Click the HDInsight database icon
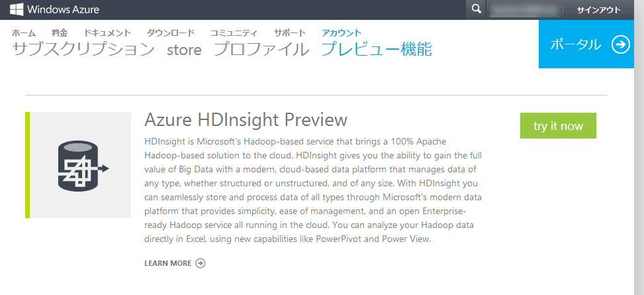Screen dimensions: 644x295 coord(81,165)
